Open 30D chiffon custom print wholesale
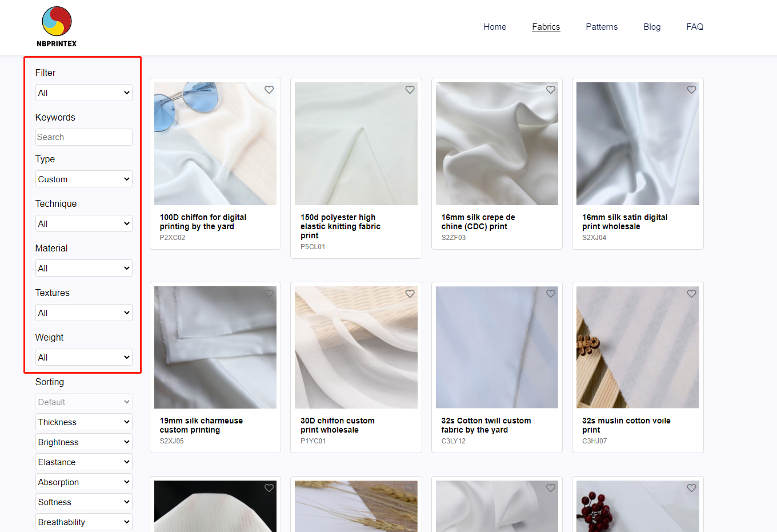The width and height of the screenshot is (777, 532). click(x=338, y=425)
